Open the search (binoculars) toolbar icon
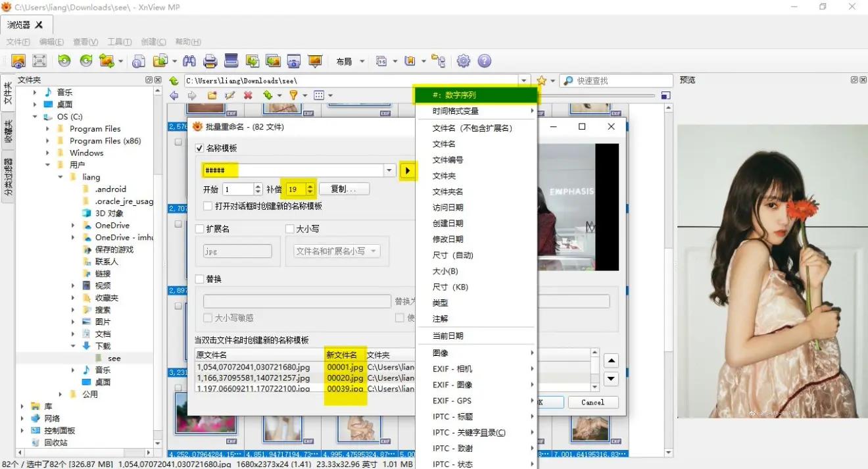 click(189, 61)
